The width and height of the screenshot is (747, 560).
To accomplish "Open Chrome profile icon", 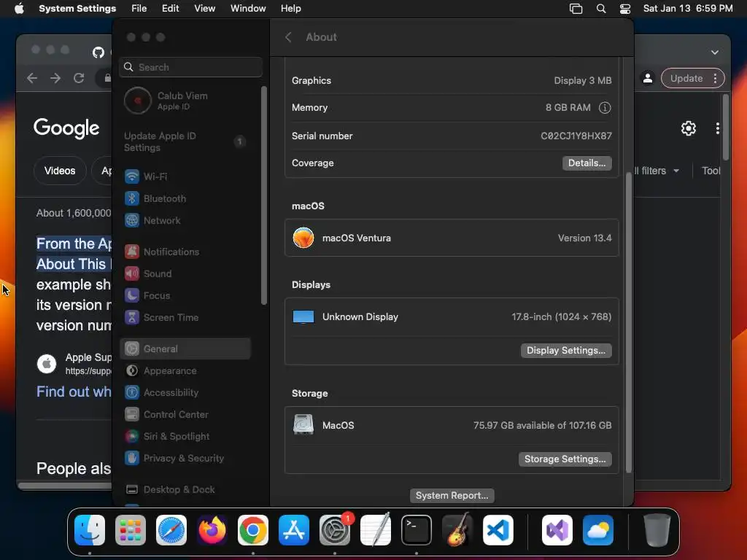I will [648, 79].
